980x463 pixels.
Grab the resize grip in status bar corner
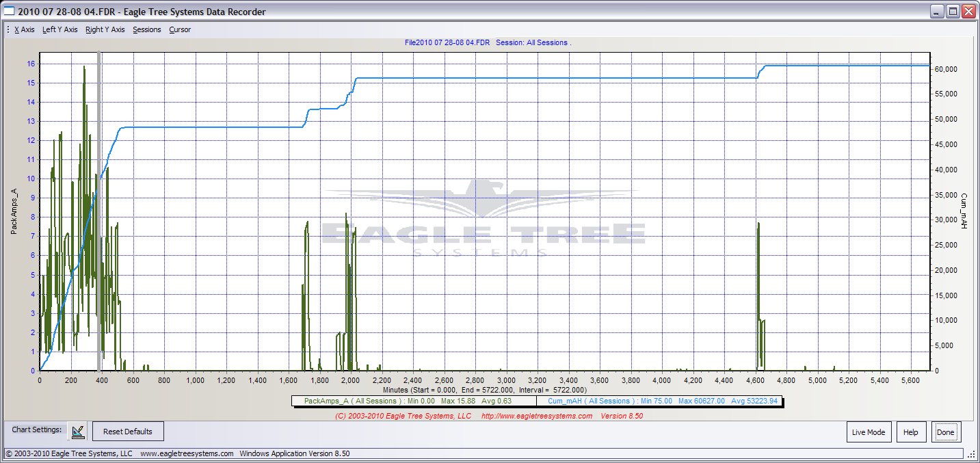[972, 453]
